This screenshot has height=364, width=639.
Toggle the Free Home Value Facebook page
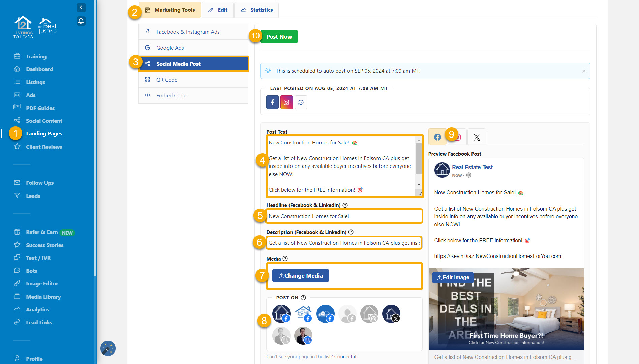[303, 314]
